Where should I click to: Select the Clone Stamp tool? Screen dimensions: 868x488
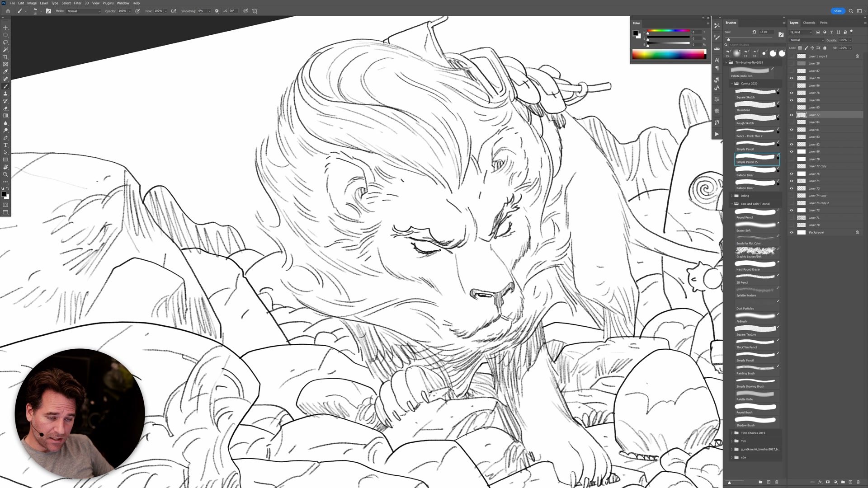[5, 94]
